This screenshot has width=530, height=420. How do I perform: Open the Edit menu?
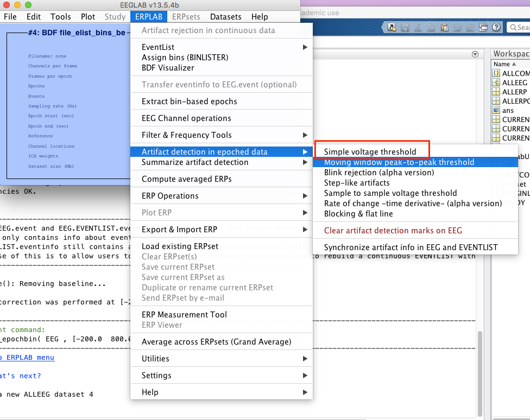[34, 17]
